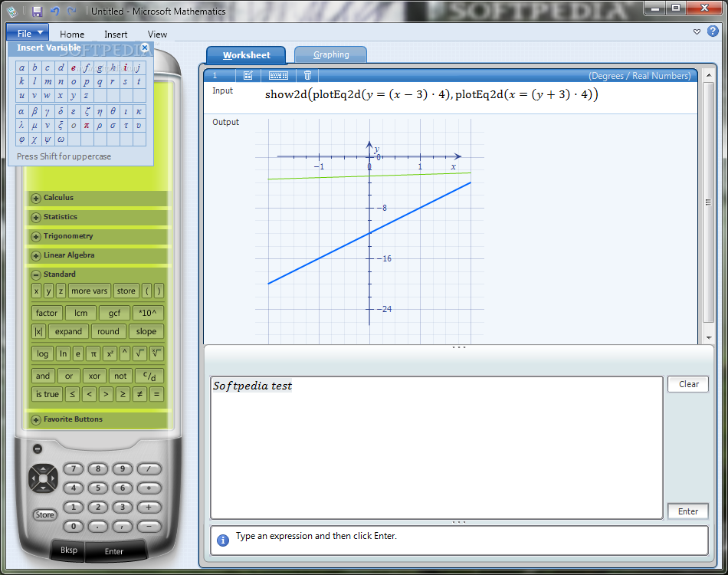
Task: Insert the pi symbol variable
Action: 87,126
